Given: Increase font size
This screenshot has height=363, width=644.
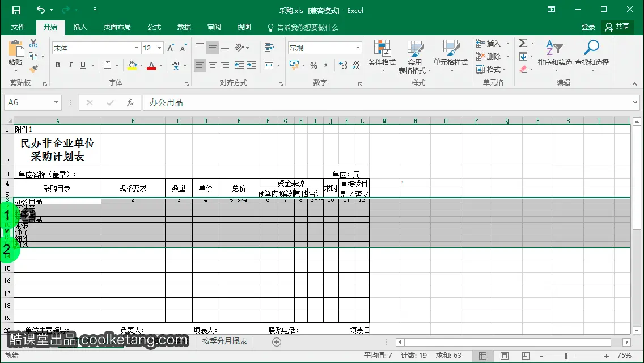Looking at the screenshot, I should (171, 48).
